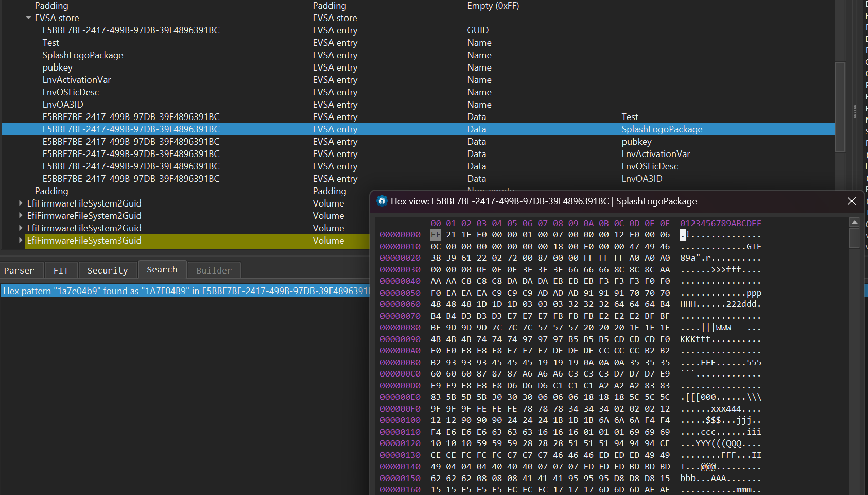
Task: Select the LnvOSLicDesc name entry
Action: point(418,92)
